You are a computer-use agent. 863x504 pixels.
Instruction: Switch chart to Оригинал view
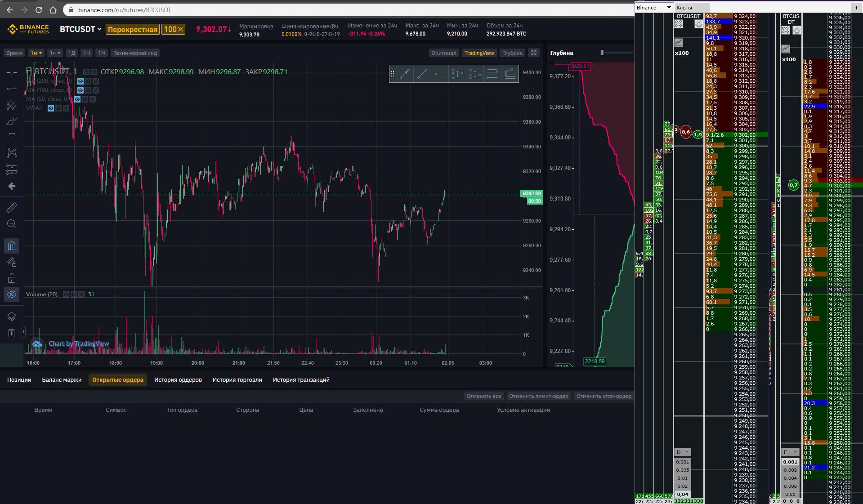[444, 53]
